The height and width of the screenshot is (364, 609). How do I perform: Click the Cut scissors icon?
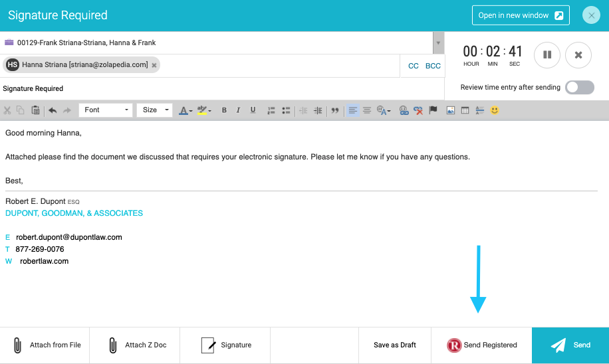coord(7,110)
